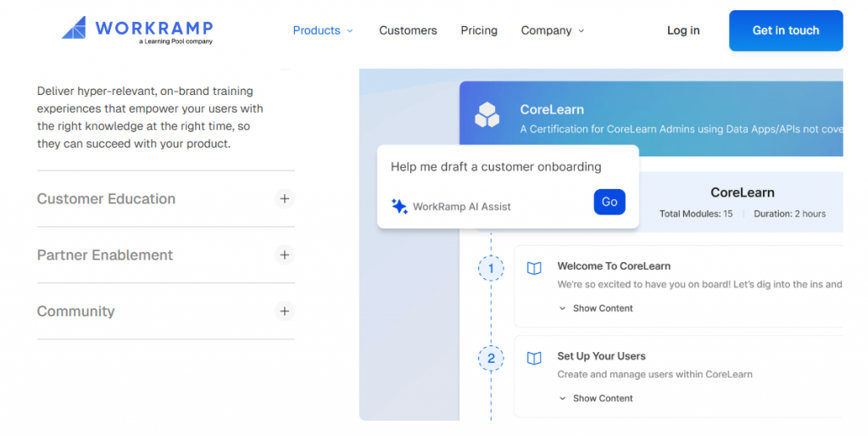Select step 1 circle marker
Image resolution: width=868 pixels, height=436 pixels.
coord(491,269)
